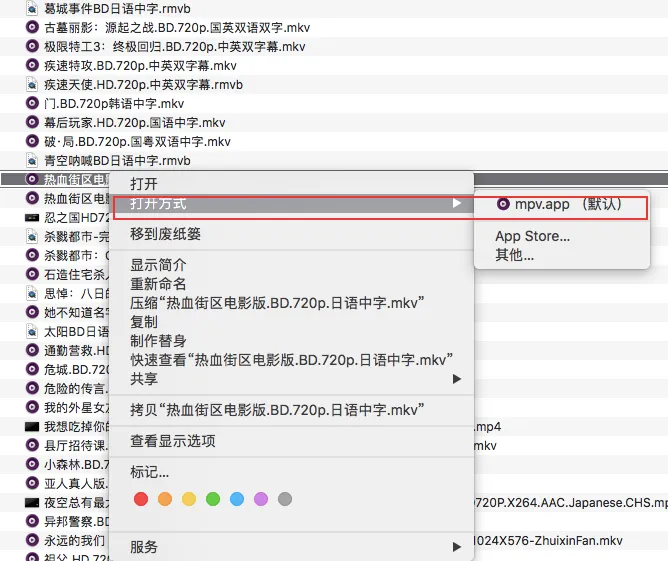Viewport: 668px width, 561px height.
Task: Click the rmvb icon of 疾速天使.HD.720p file
Action: click(x=32, y=84)
